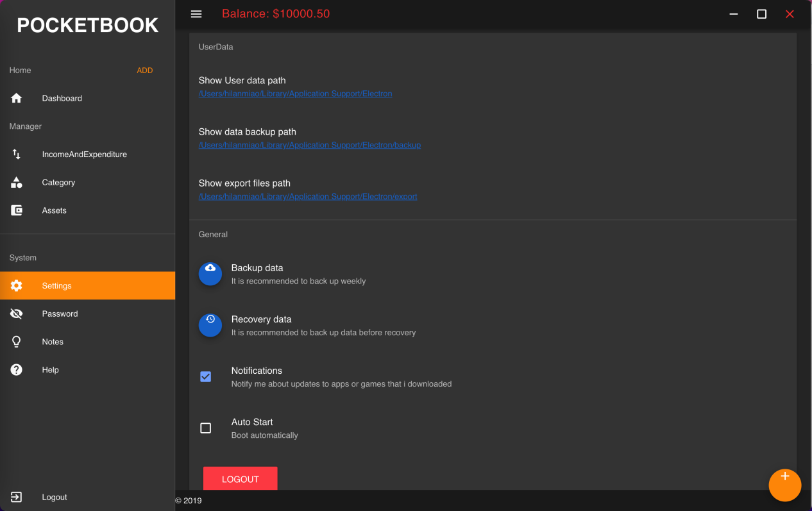Click the hamburger menu icon
Screen dimensions: 812x511
196,14
